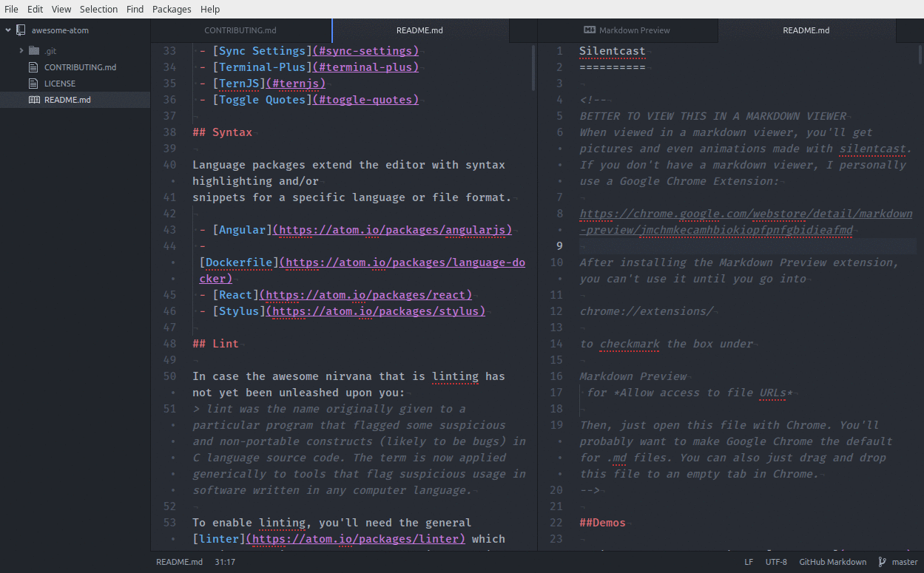Expand the .git folder

click(21, 50)
